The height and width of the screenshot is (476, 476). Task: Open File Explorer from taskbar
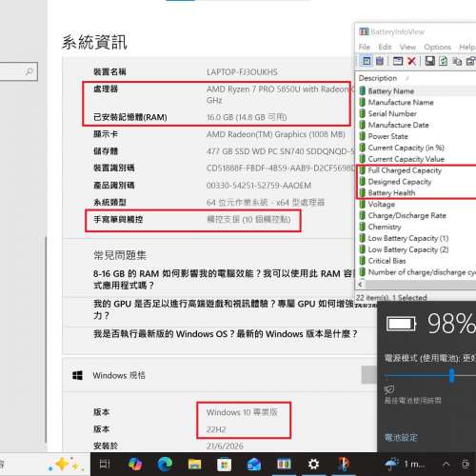tap(194, 465)
